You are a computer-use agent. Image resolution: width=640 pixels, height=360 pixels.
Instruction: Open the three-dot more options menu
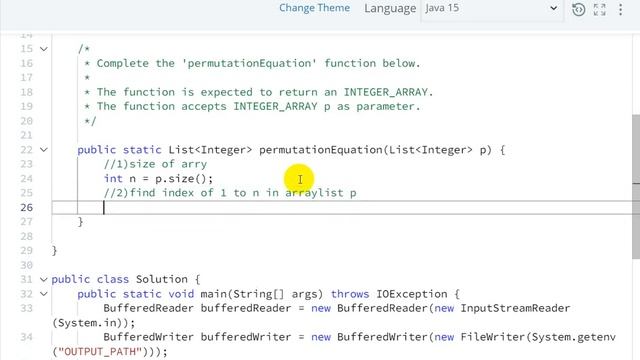[620, 9]
